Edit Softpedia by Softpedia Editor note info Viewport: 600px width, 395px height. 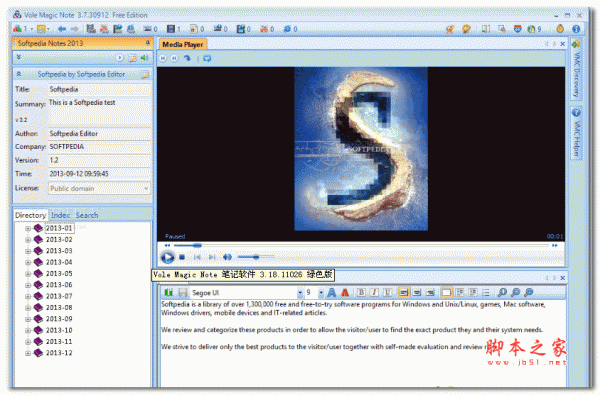145,75
